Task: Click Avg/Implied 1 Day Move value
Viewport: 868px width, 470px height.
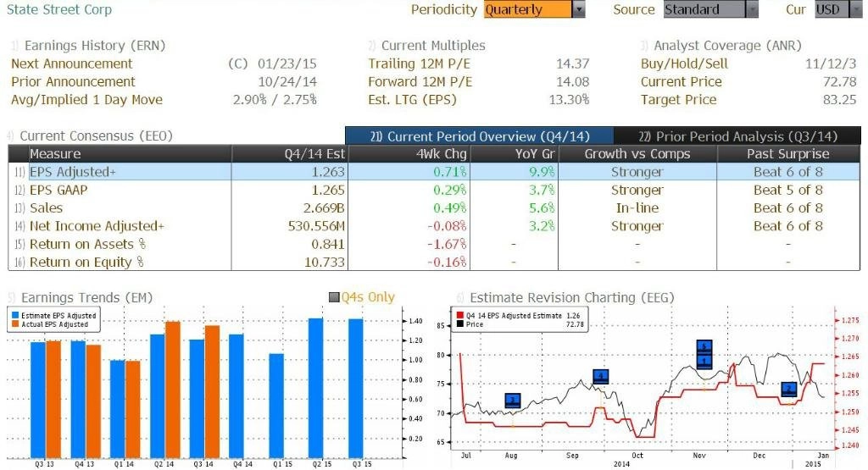Action: point(275,100)
